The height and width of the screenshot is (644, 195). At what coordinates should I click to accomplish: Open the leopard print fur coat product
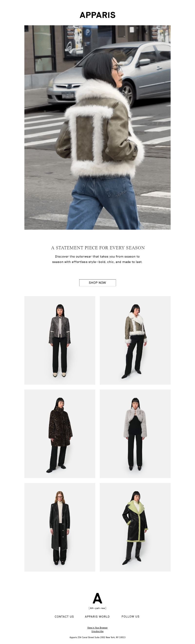pos(60,434)
